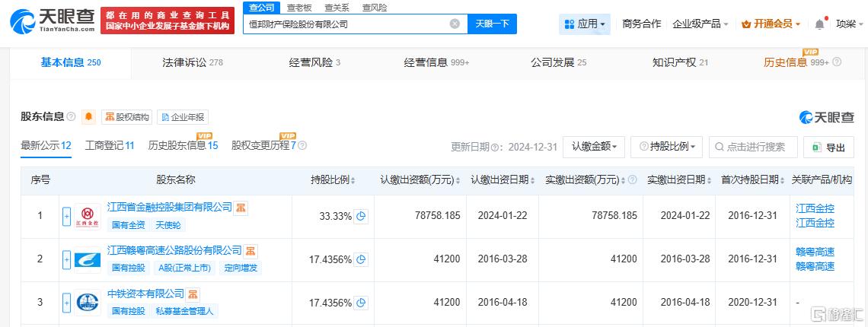868x327 pixels.
Task: Open 认缴金额 filter dropdown
Action: click(594, 147)
